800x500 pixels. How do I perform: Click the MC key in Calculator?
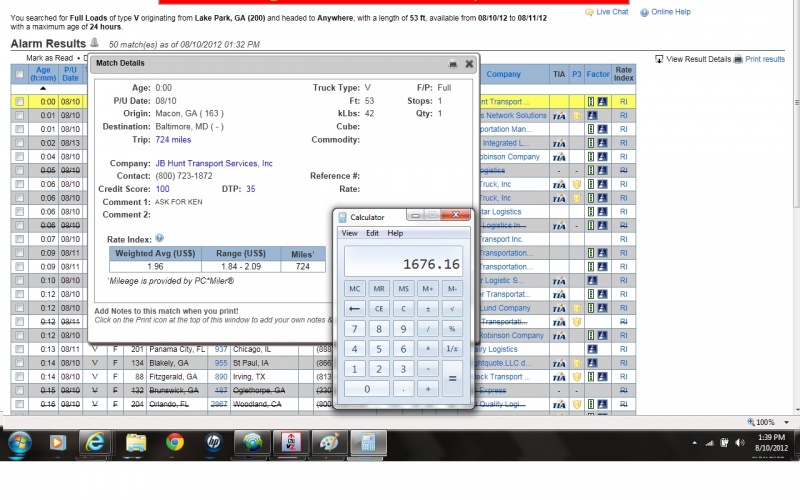pyautogui.click(x=355, y=289)
